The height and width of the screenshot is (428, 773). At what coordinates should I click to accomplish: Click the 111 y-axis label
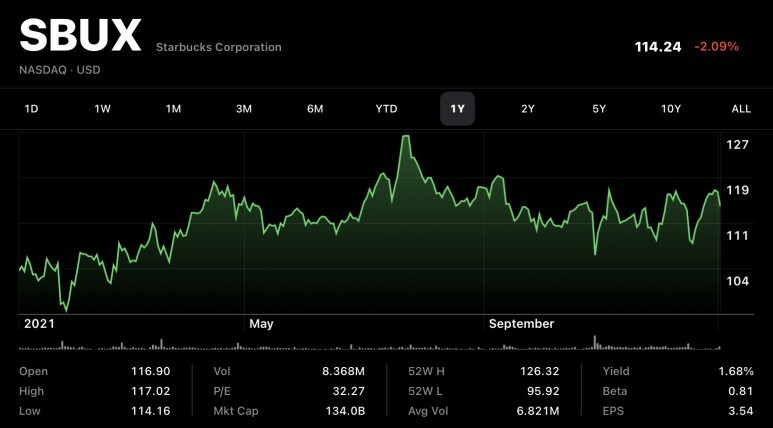738,235
